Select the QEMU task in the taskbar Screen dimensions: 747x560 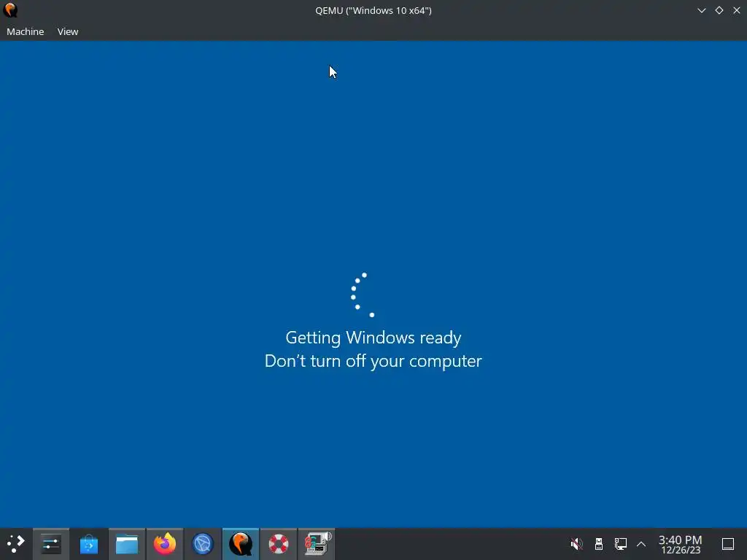click(241, 544)
